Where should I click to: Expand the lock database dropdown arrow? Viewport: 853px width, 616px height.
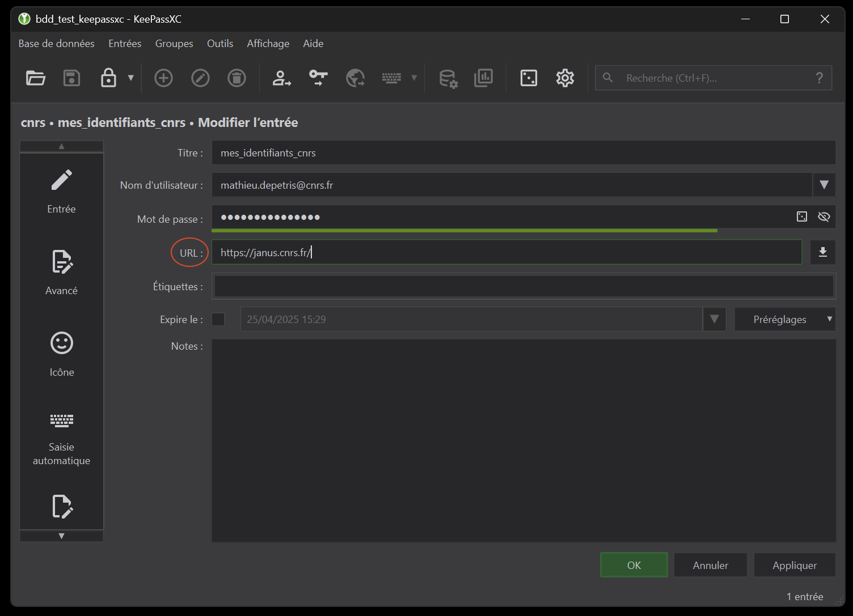click(x=131, y=78)
